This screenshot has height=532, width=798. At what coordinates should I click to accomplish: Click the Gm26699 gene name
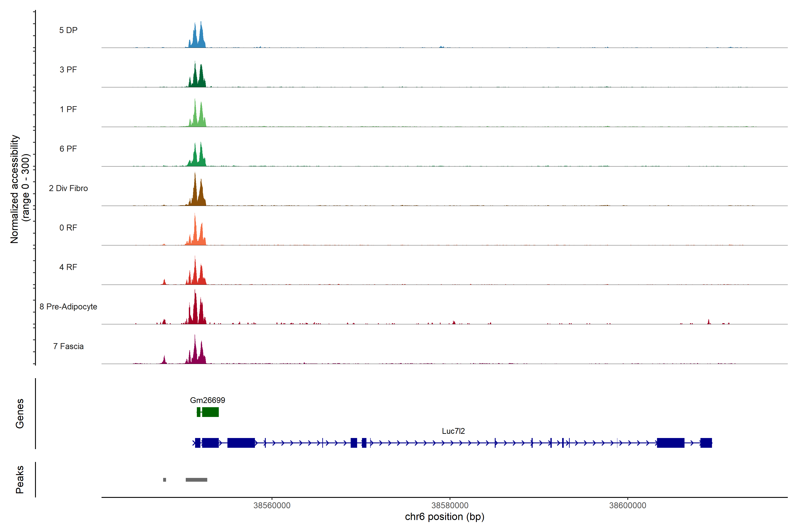pyautogui.click(x=207, y=400)
